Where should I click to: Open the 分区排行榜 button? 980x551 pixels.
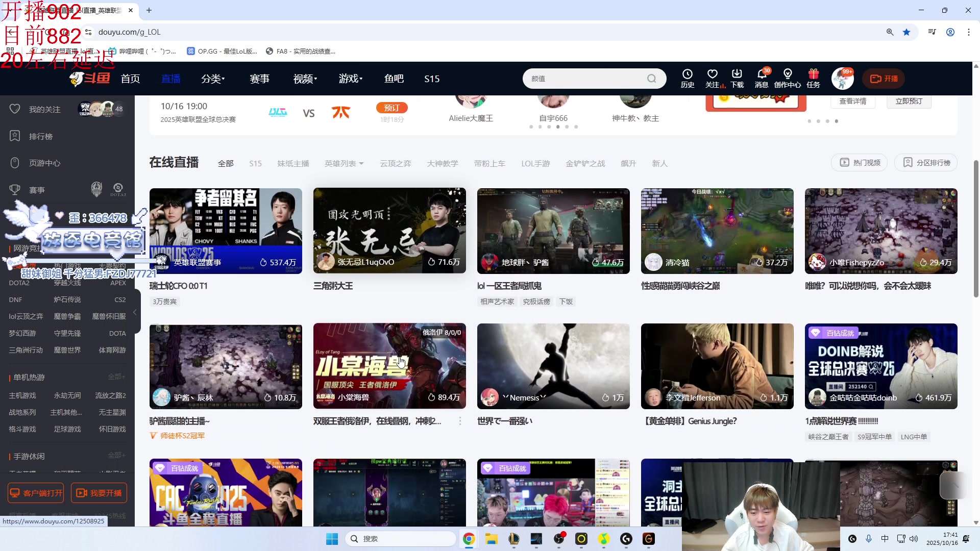(x=926, y=163)
